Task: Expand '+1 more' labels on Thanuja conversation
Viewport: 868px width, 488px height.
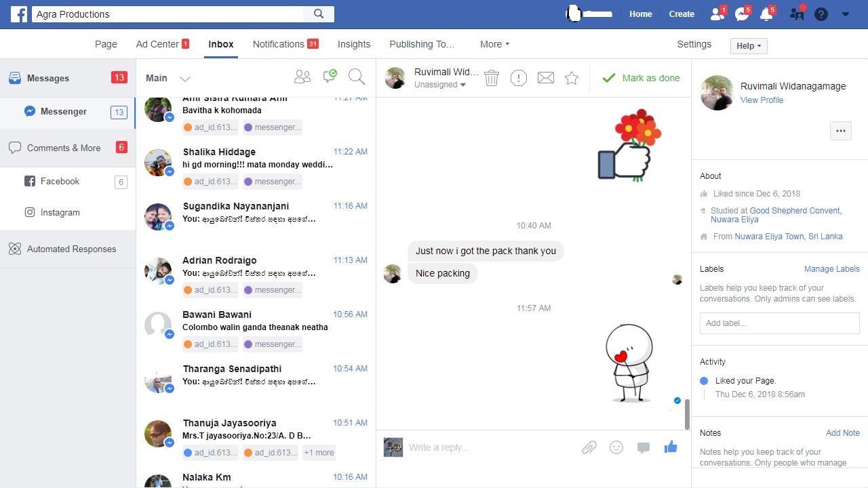Action: coord(319,453)
